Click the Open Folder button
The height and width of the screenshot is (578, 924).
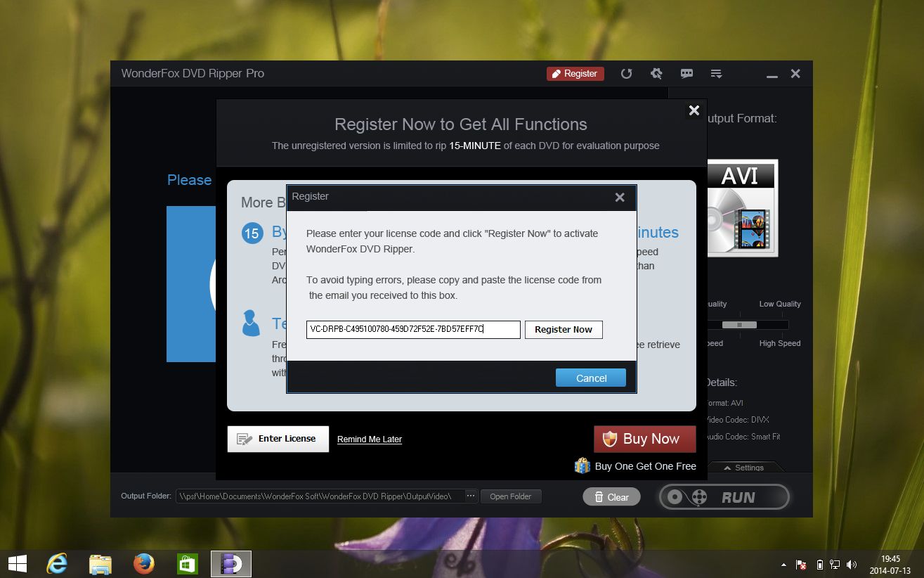[x=511, y=496]
